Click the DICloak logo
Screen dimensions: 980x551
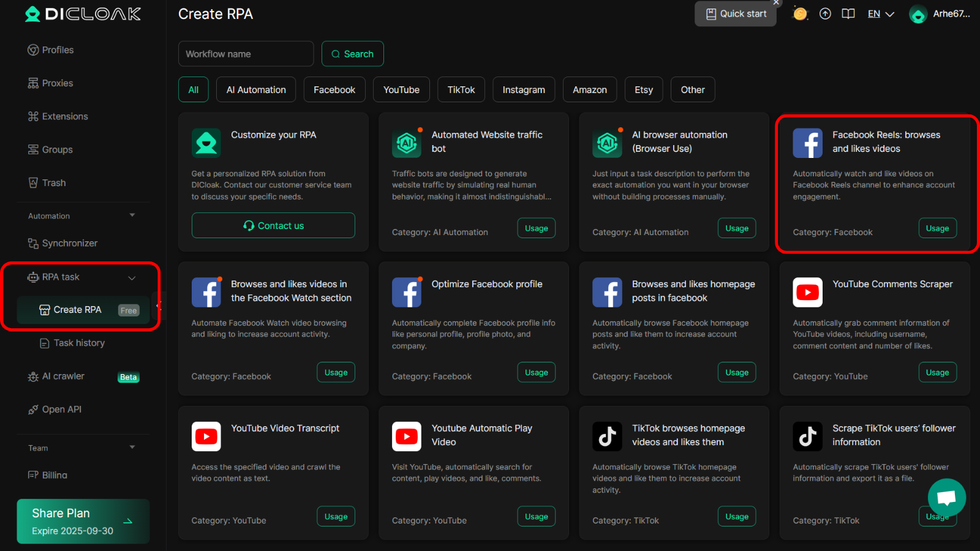pos(83,14)
